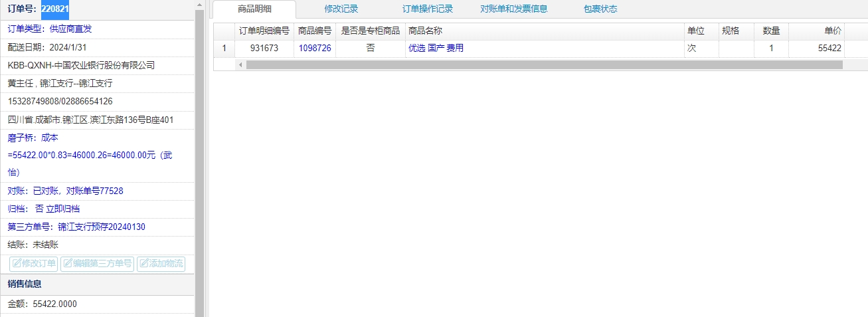868x317 pixels.
Task: Click the 编辑第三方单号 button
Action: click(98, 263)
